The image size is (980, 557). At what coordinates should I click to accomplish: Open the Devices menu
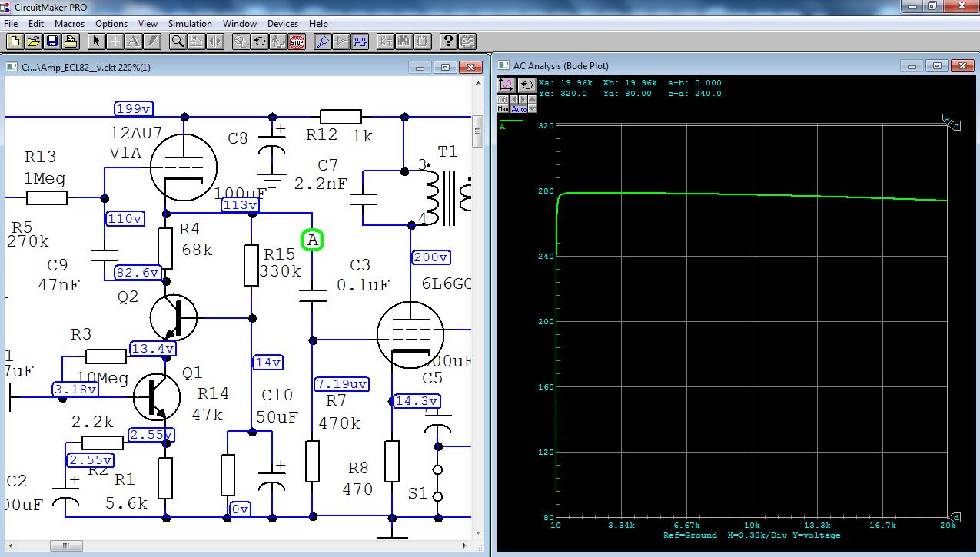(282, 24)
